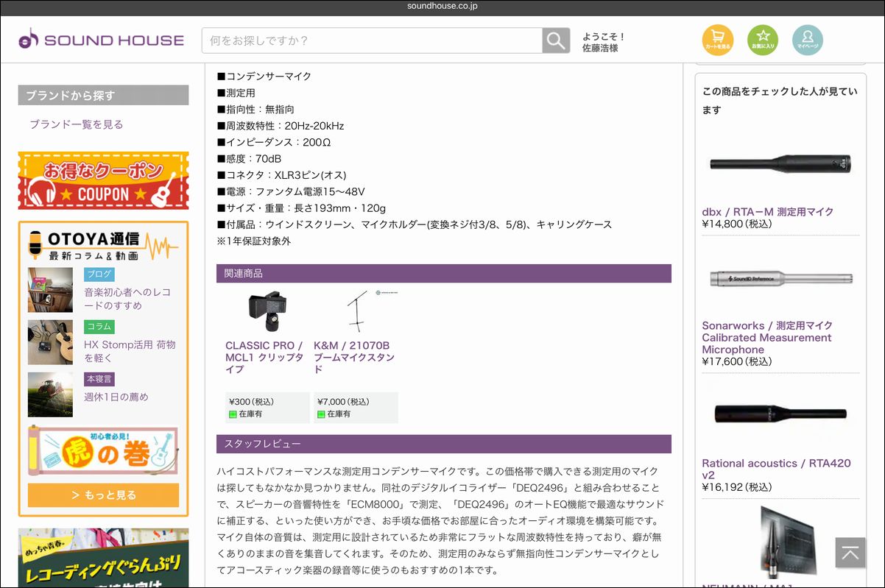Image resolution: width=885 pixels, height=588 pixels.
Task: Open the dbx RTA-M microphone image
Action: [x=780, y=164]
